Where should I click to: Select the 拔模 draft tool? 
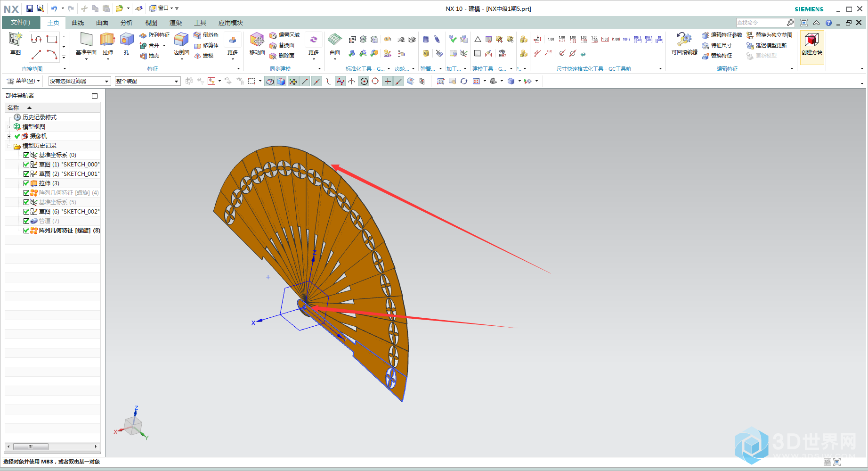(204, 56)
